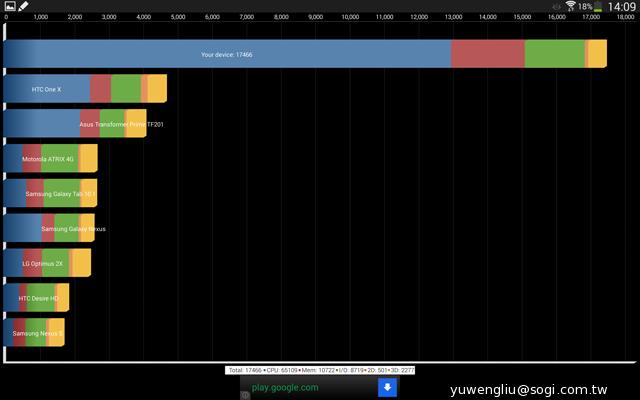Select the LG Optimus 2X bar
This screenshot has width=640, height=400.
point(47,263)
